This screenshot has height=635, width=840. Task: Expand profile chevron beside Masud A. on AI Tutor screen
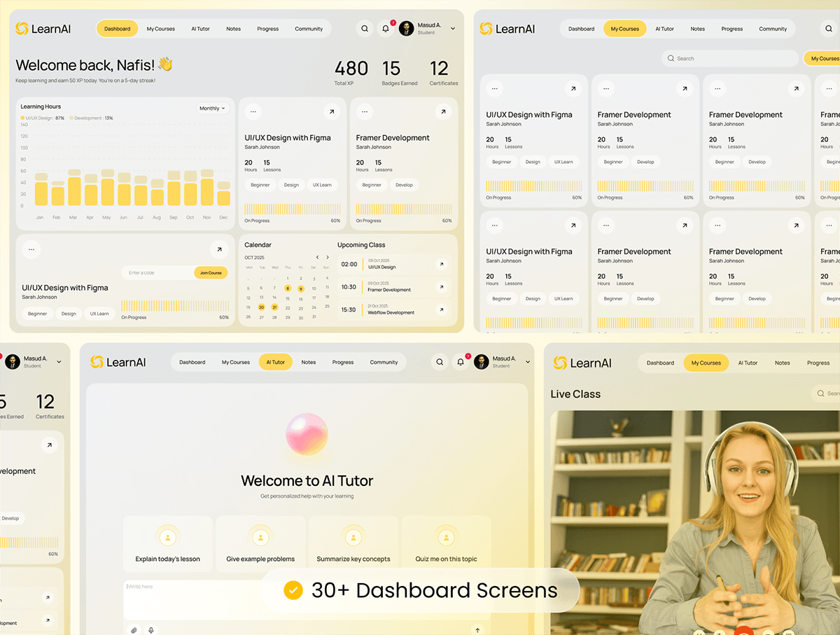tap(528, 362)
